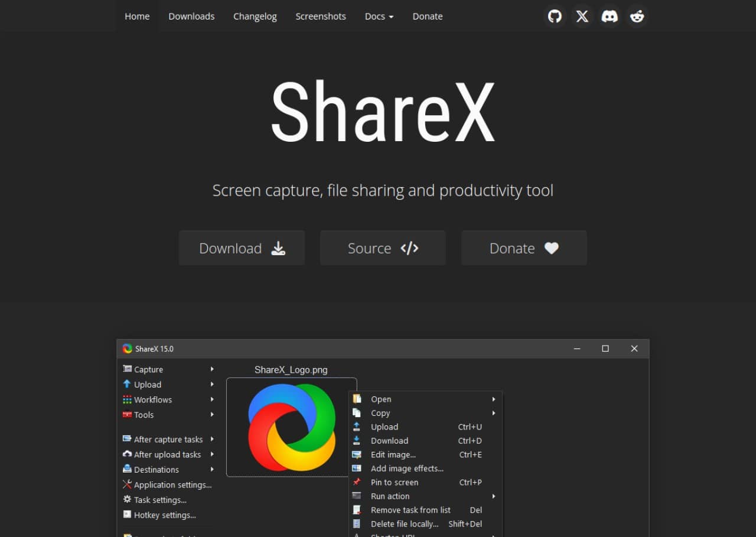Click the Copy icon in context menu
This screenshot has height=537, width=756.
(x=357, y=413)
